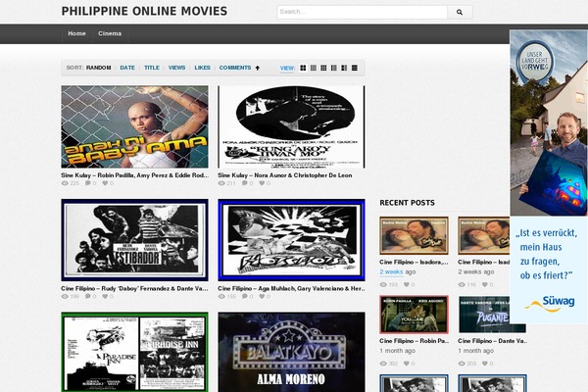Click comments bubble under Rudy Fernandez post
Image resolution: width=588 pixels, height=392 pixels.
tap(88, 296)
